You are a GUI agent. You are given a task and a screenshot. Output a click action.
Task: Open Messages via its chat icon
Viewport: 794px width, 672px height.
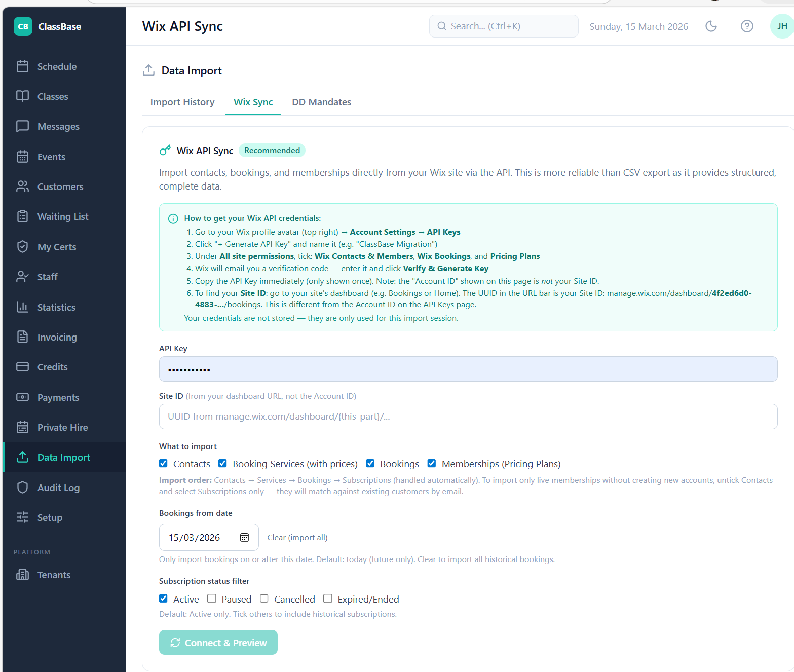click(22, 126)
